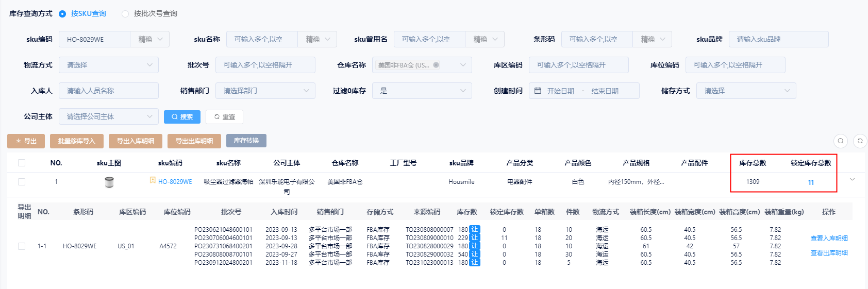Open the SKU main image thumbnail in row 1
This screenshot has width=868, height=289.
(x=109, y=182)
